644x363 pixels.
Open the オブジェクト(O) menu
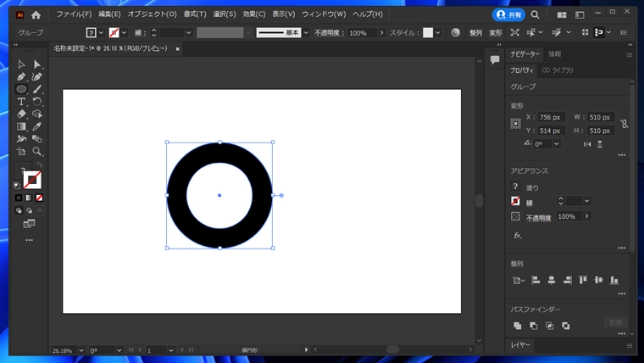click(152, 14)
